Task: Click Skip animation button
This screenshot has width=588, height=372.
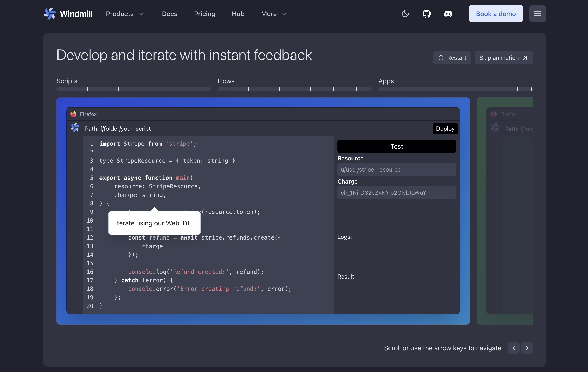Action: tap(503, 58)
